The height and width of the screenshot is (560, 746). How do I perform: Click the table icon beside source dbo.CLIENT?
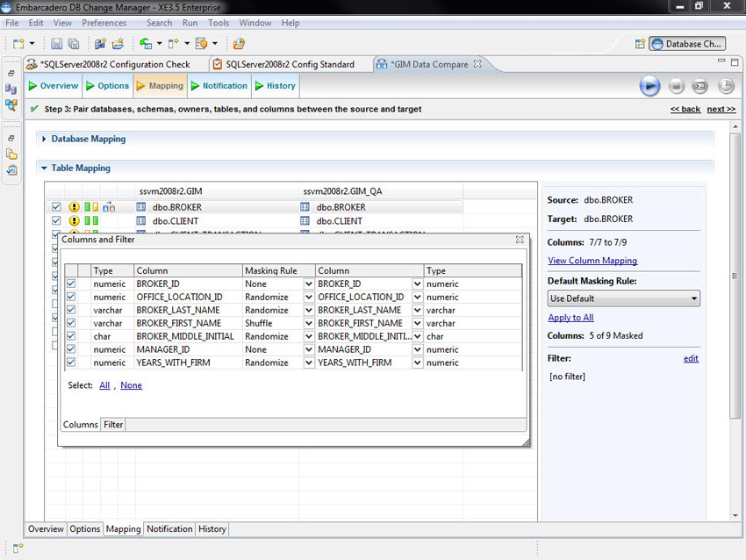point(141,221)
